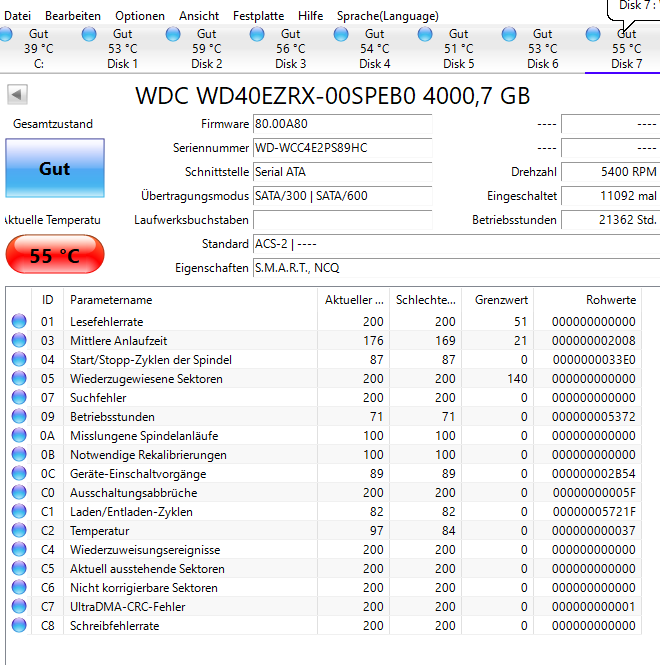Click status orb of Wiederzuweisungsereignisse row

(19, 549)
